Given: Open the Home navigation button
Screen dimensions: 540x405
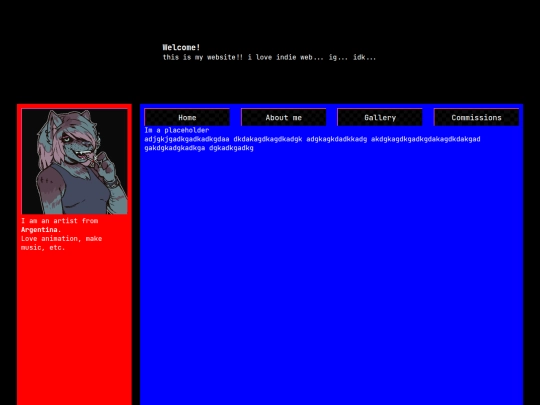Looking at the screenshot, I should click(187, 117).
